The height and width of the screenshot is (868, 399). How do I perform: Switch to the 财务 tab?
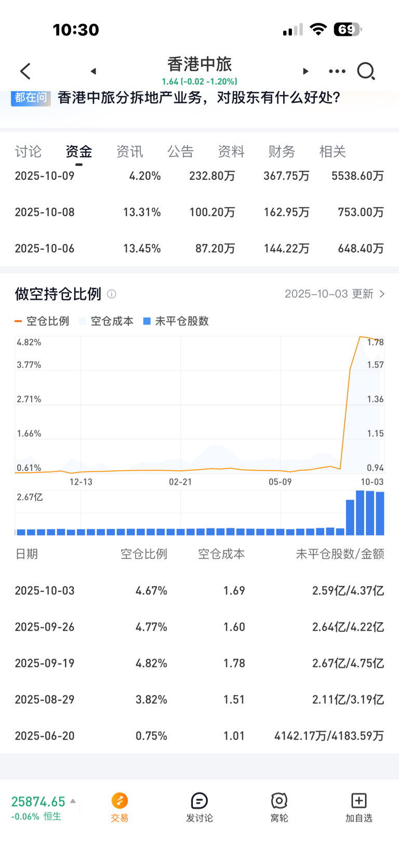coord(282,151)
